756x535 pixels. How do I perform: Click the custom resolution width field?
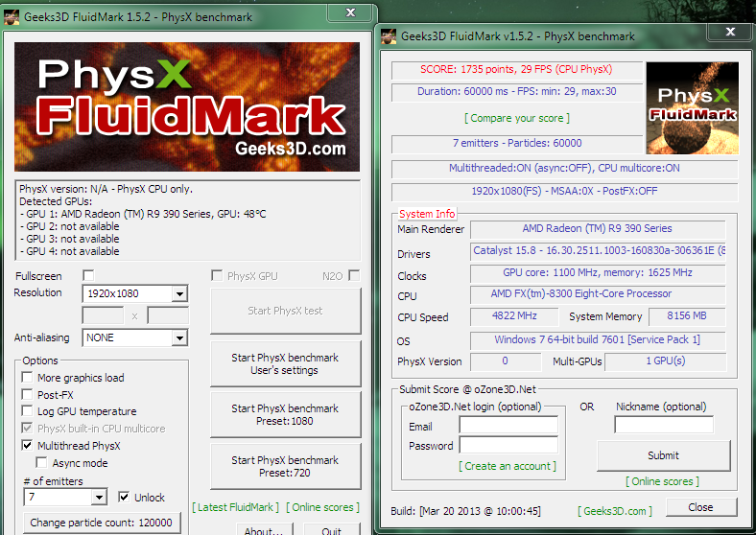coord(104,315)
